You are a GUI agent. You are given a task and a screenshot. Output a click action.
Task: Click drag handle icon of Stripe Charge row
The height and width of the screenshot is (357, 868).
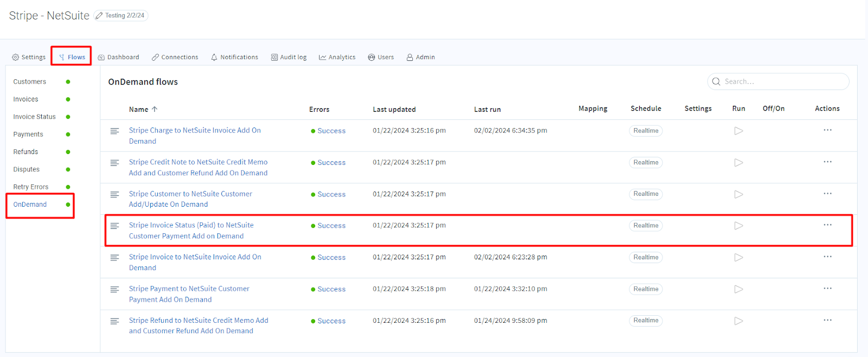(x=114, y=131)
